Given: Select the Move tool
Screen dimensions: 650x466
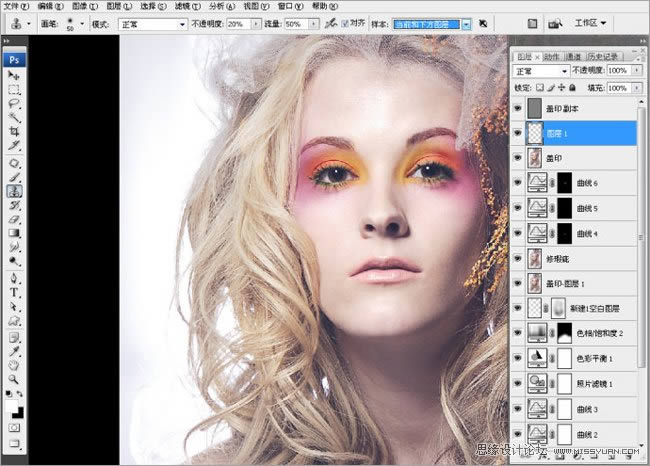Looking at the screenshot, I should point(14,76).
